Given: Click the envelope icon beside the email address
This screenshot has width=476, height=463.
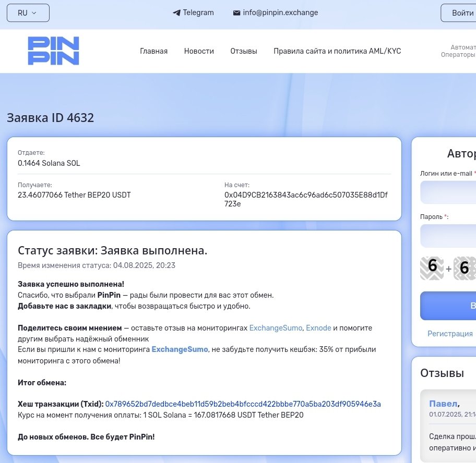Looking at the screenshot, I should click(x=236, y=13).
